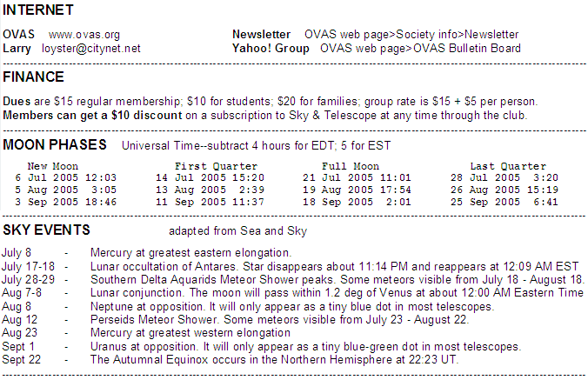The width and height of the screenshot is (588, 380).
Task: Open the www.ovas.org web address
Action: (84, 35)
